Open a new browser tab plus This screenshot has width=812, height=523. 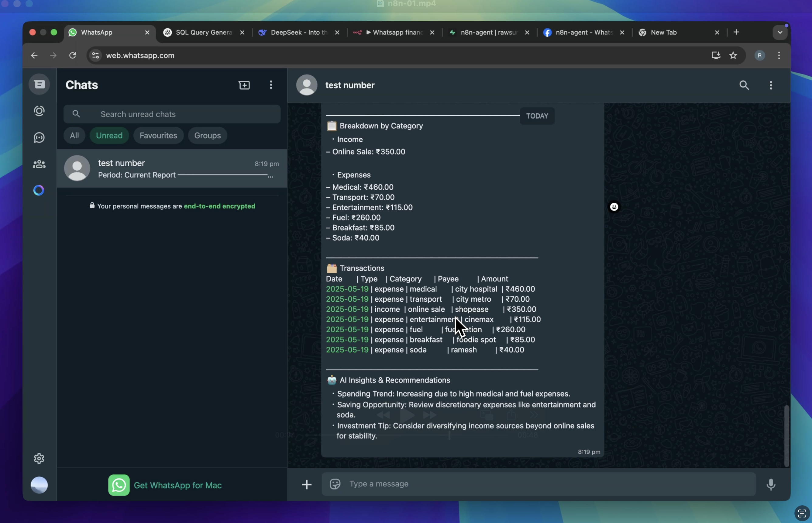point(736,32)
